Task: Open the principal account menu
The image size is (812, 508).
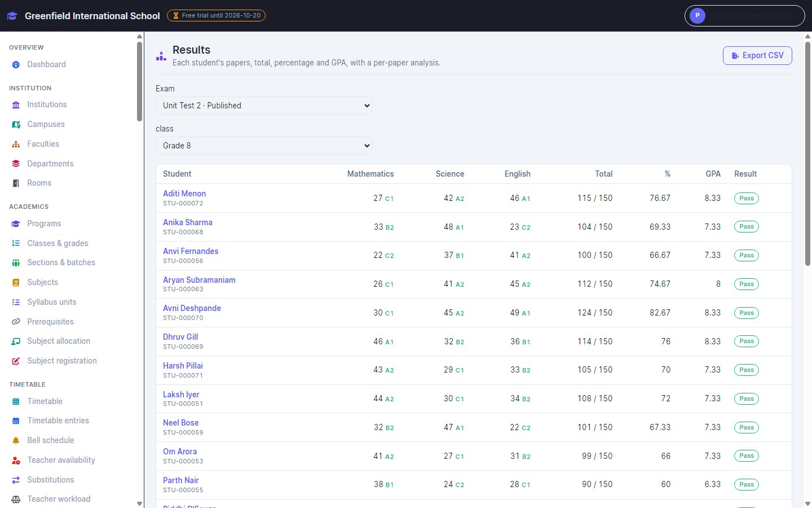Action: 745,16
